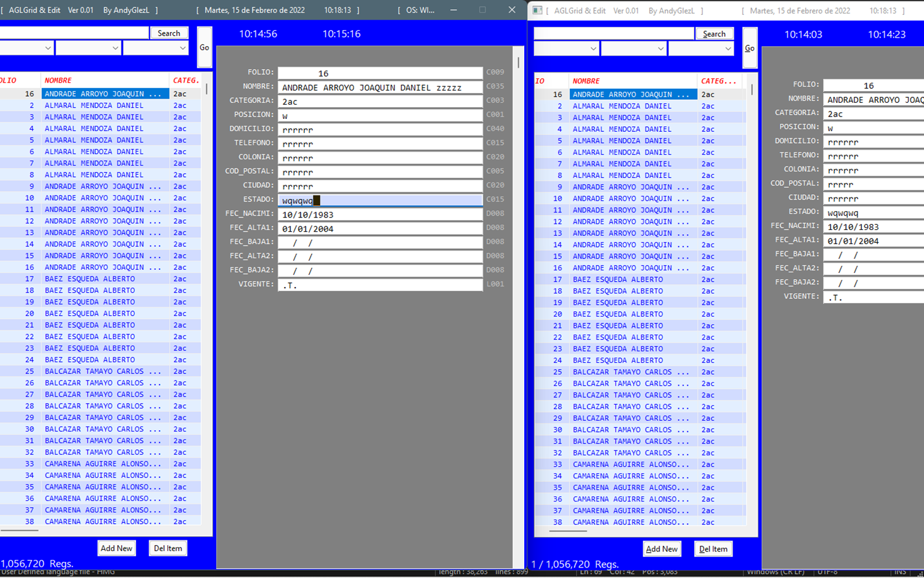
Task: Click the detail form's vertical scrollbar
Action: click(x=519, y=62)
